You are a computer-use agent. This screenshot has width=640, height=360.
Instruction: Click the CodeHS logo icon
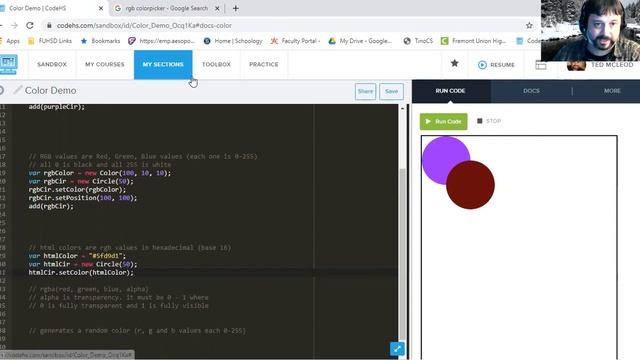pyautogui.click(x=8, y=64)
